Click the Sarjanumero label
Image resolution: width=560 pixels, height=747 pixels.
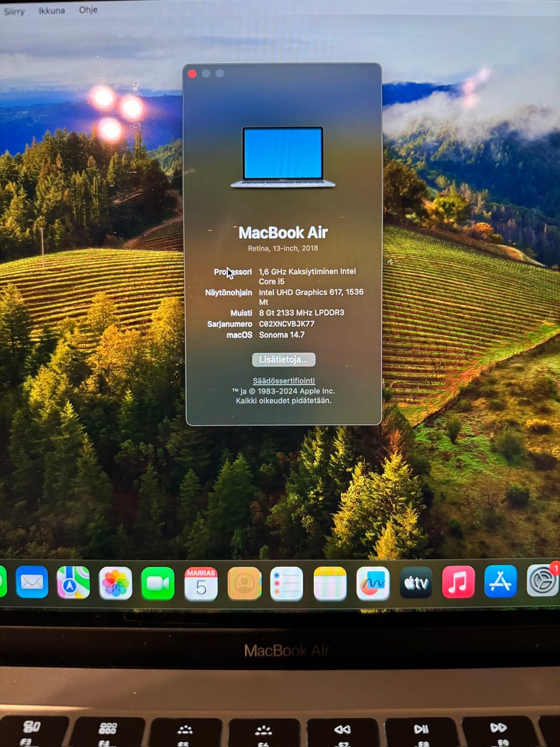click(x=230, y=324)
